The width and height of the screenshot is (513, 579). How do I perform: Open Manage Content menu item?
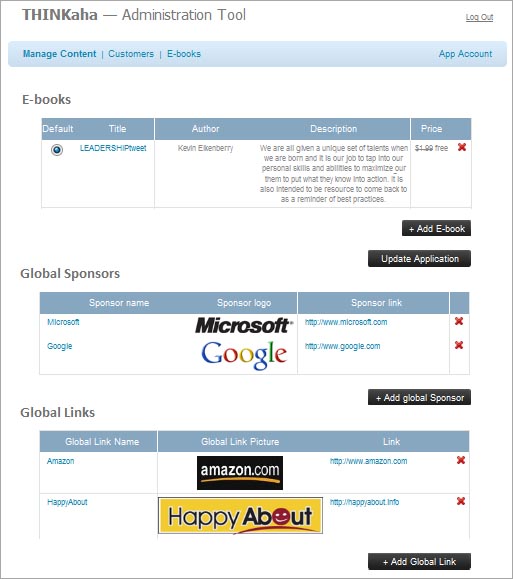pyautogui.click(x=59, y=54)
